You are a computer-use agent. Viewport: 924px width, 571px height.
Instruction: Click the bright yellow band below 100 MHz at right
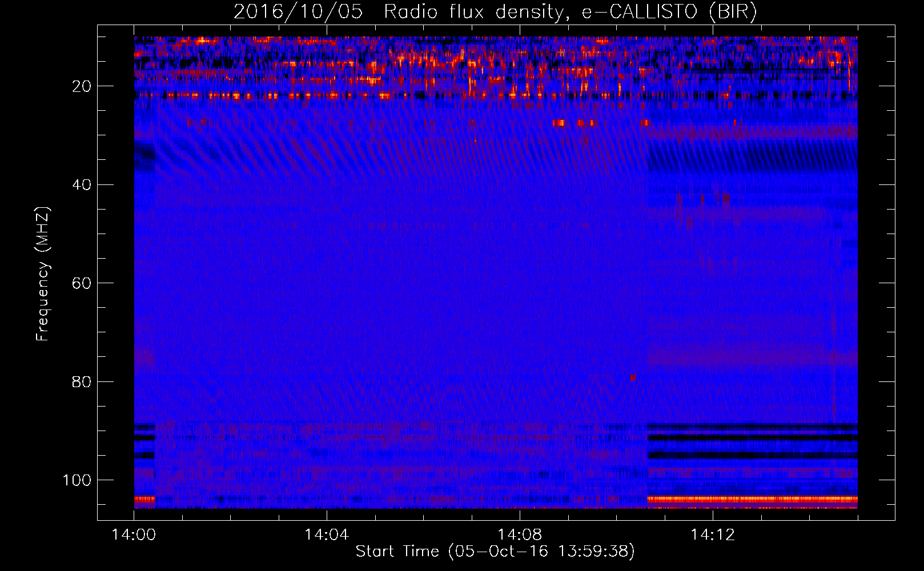pyautogui.click(x=752, y=499)
